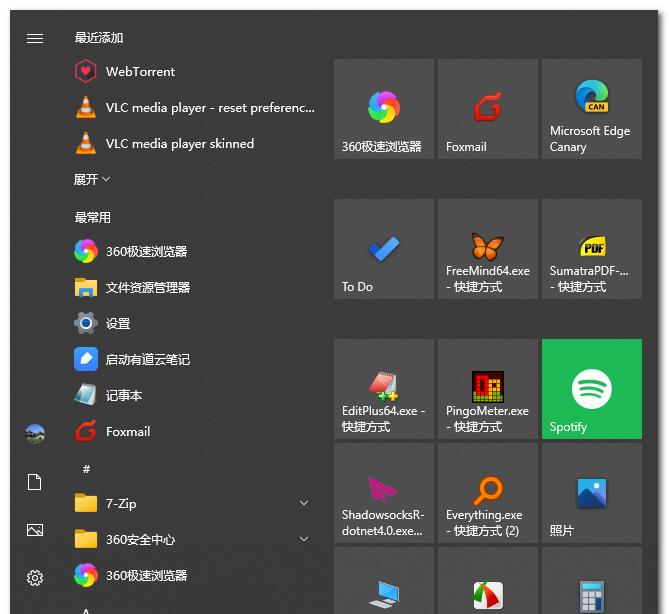This screenshot has height=614, width=669.
Task: Open the green Spotify tile
Action: pos(592,389)
